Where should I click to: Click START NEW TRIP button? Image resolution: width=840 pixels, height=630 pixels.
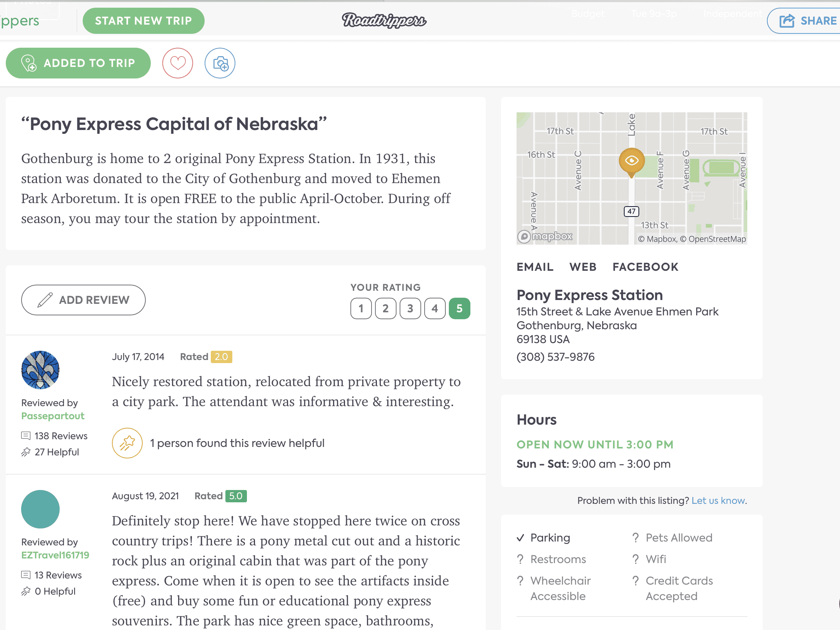click(143, 21)
